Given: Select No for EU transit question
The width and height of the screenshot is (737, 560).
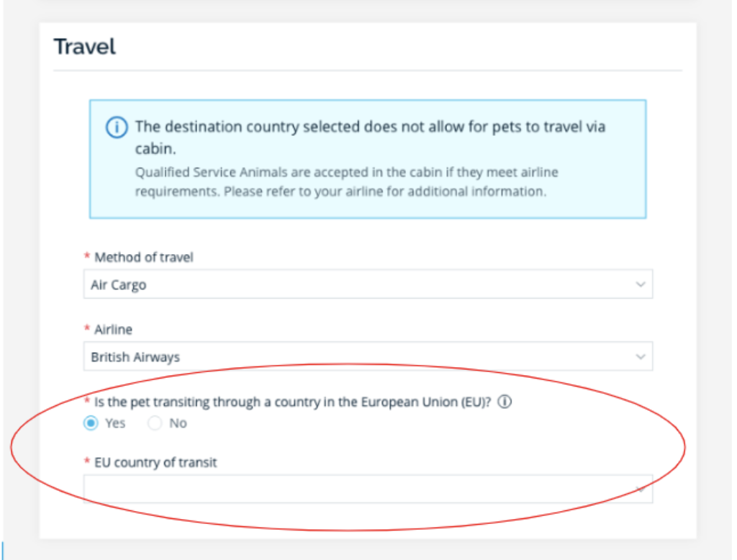Looking at the screenshot, I should 155,423.
